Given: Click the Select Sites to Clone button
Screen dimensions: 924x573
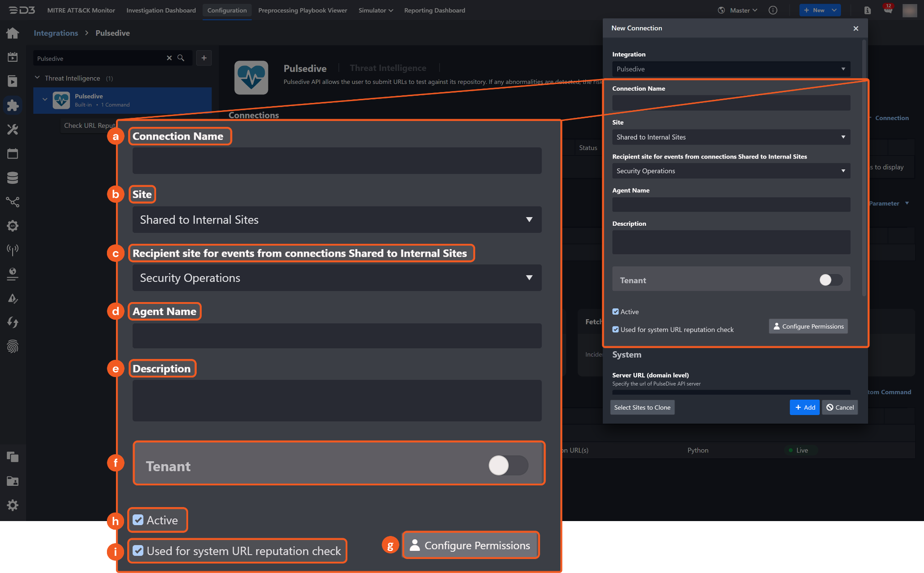Looking at the screenshot, I should coord(642,407).
